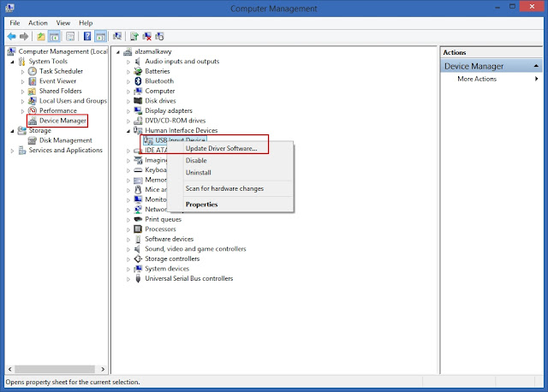
Task: Click the Disable device toolbar icon
Action: [160, 36]
